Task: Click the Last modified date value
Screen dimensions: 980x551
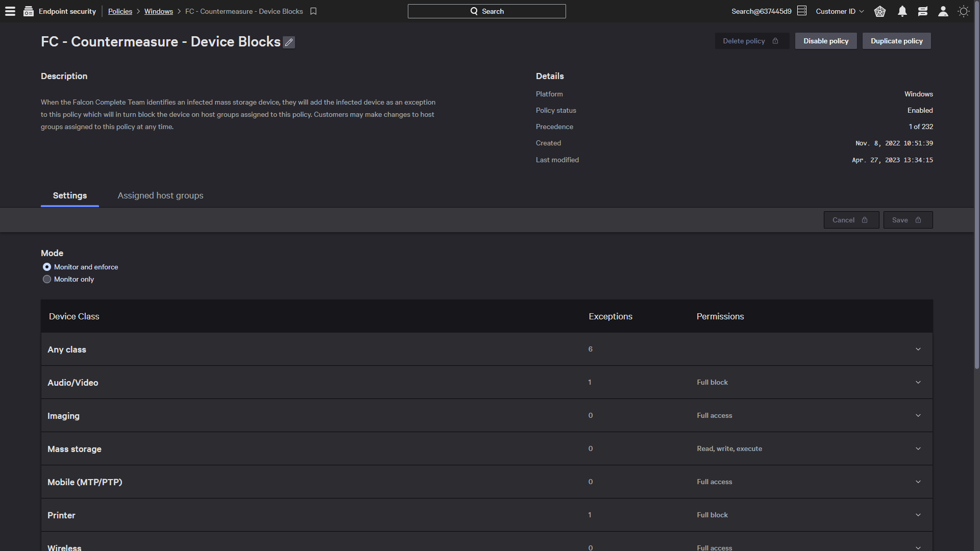Action: [x=892, y=160]
